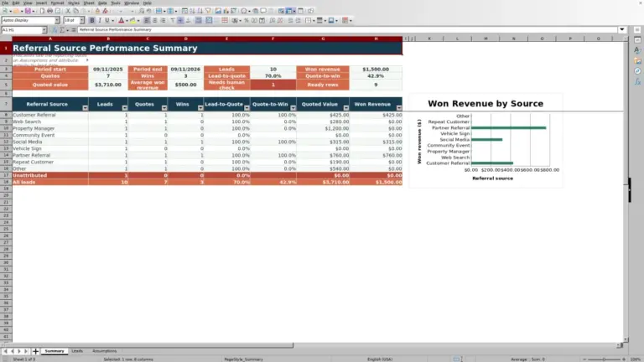Toggle Wrap text button
The height and width of the screenshot is (362, 644).
199,20
